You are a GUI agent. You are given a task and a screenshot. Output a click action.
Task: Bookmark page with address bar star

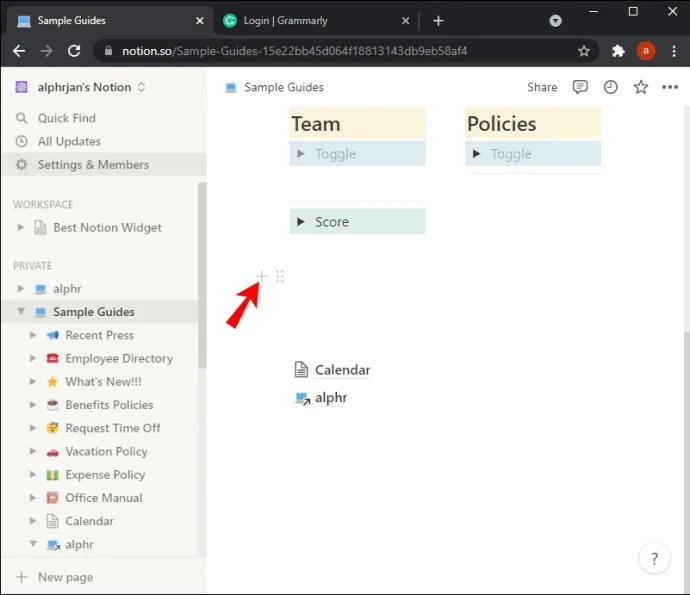pyautogui.click(x=584, y=51)
